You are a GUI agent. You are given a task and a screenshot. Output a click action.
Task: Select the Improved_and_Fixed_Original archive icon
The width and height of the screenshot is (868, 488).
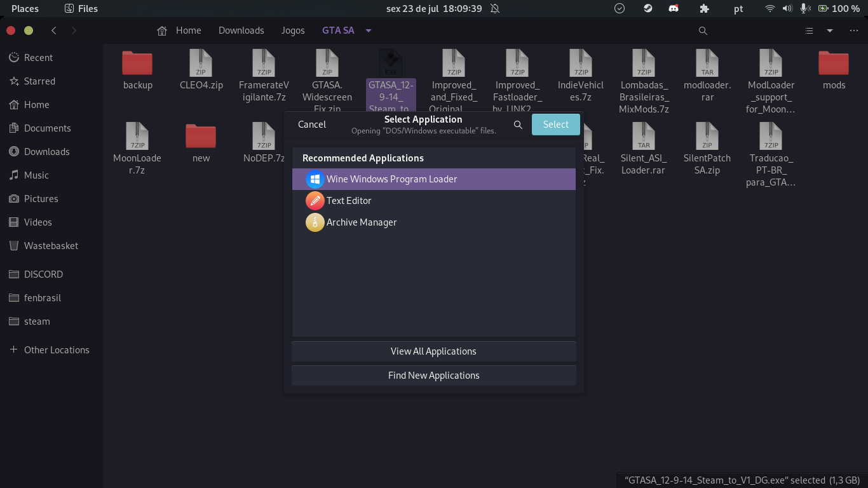click(454, 63)
